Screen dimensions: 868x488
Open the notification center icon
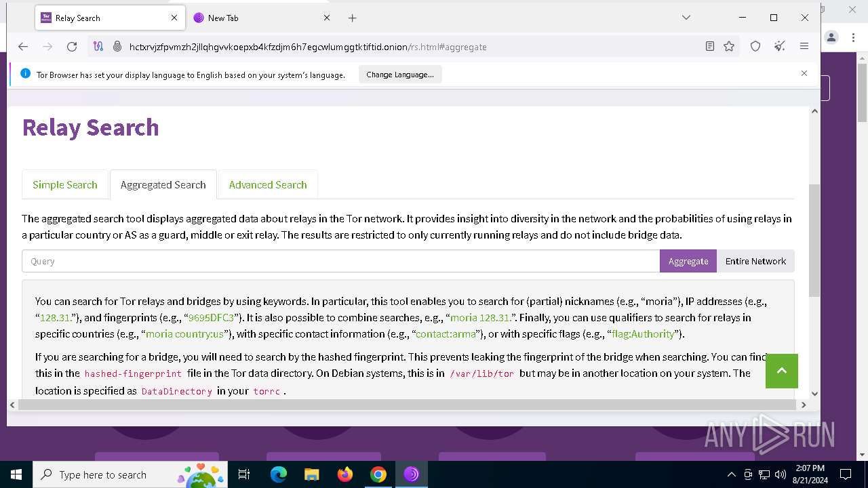pyautogui.click(x=846, y=474)
